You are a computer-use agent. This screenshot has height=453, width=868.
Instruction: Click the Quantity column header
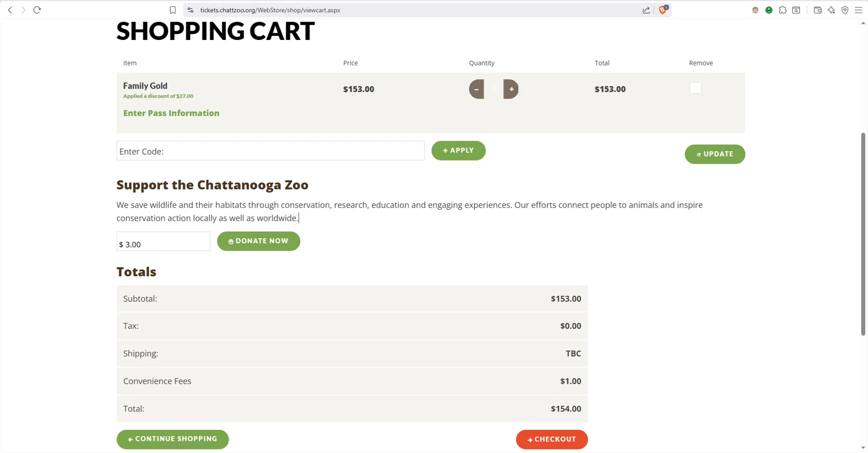pyautogui.click(x=481, y=63)
